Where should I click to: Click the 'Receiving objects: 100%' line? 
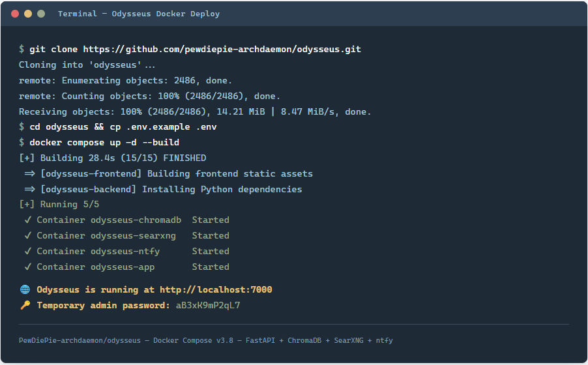coord(195,112)
